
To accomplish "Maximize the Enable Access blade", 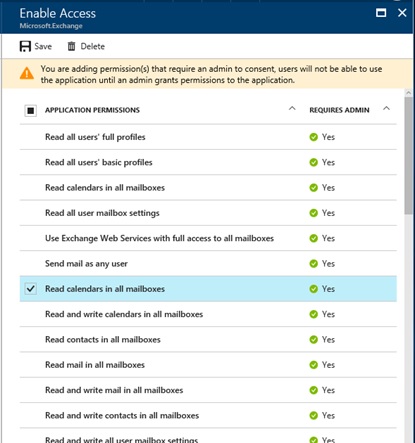I will tap(381, 13).
